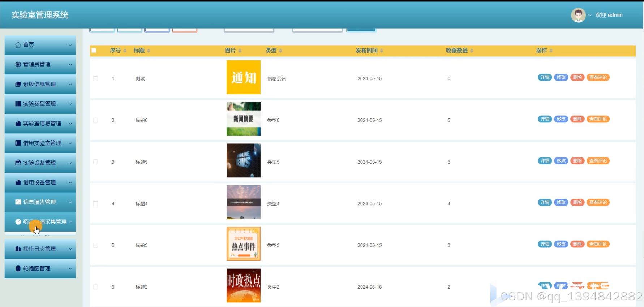Viewport: 644px width, 307px height.
Task: Open the 热点事件 thumbnail image
Action: (x=244, y=244)
